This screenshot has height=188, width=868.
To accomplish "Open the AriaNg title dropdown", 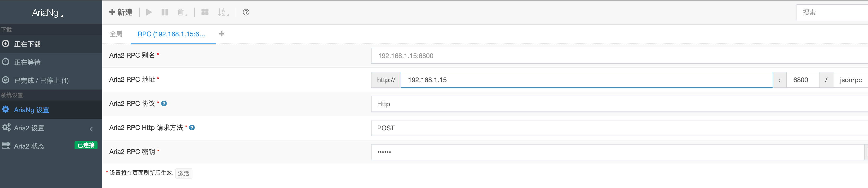I will coord(48,13).
